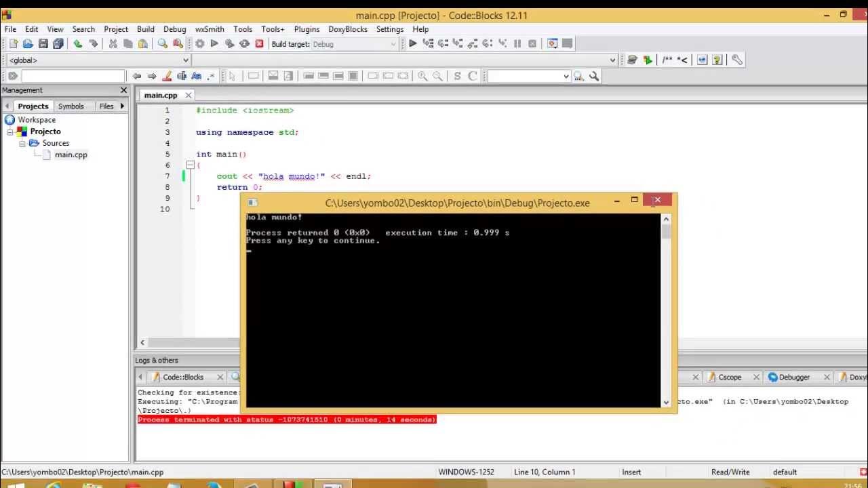Toggle match case Aa option
868x488 pixels.
coord(197,77)
